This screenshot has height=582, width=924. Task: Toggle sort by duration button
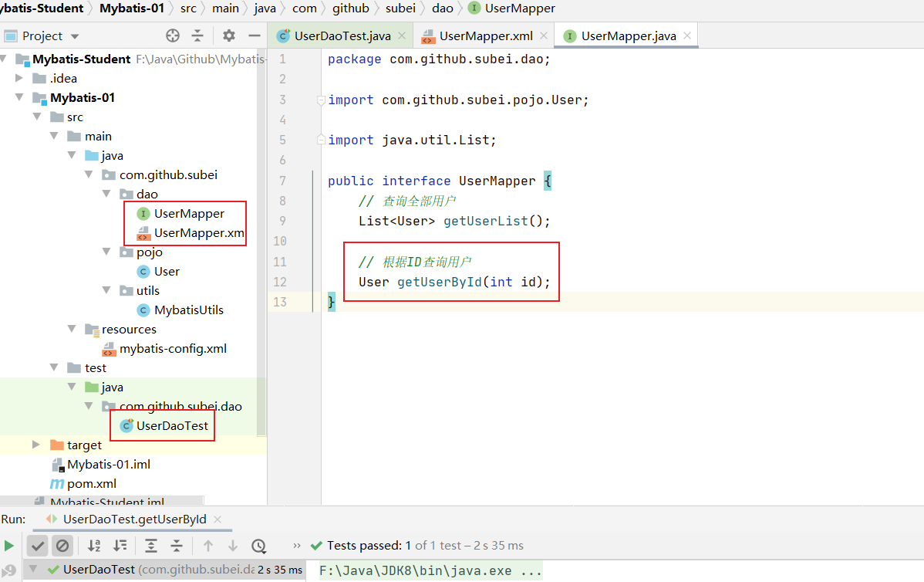(x=120, y=546)
